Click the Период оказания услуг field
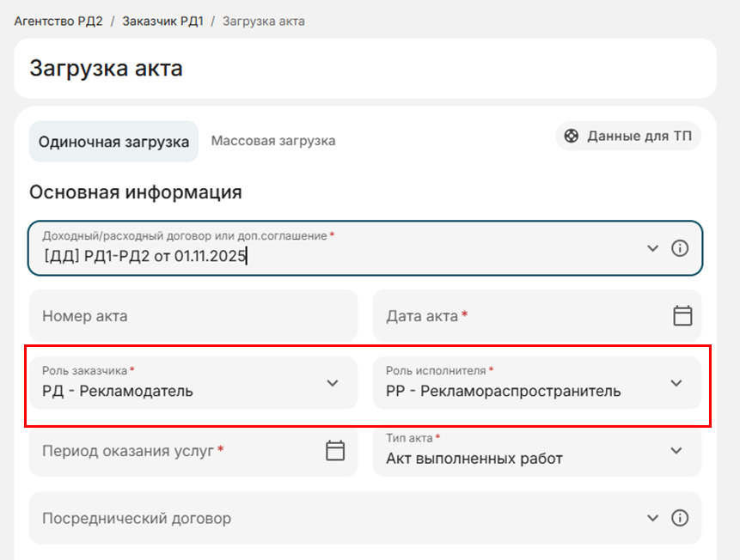This screenshot has height=560, width=740. 172,450
